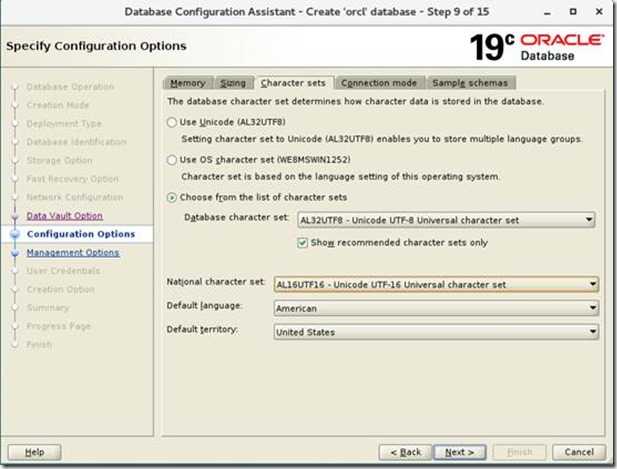Click the 'based on the language setting' note
Viewport: 617px width, 469px height.
(340, 177)
